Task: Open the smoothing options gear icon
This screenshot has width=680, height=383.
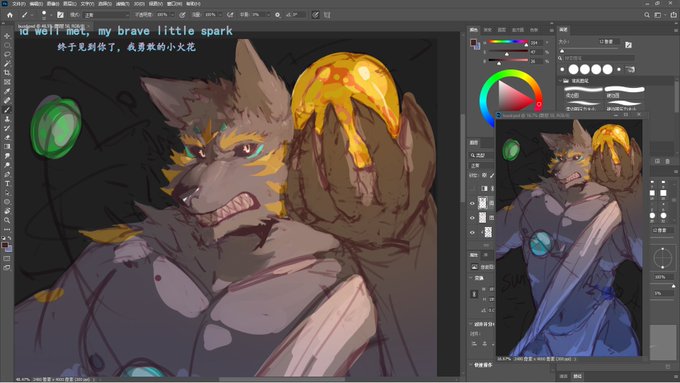Action: coord(278,15)
